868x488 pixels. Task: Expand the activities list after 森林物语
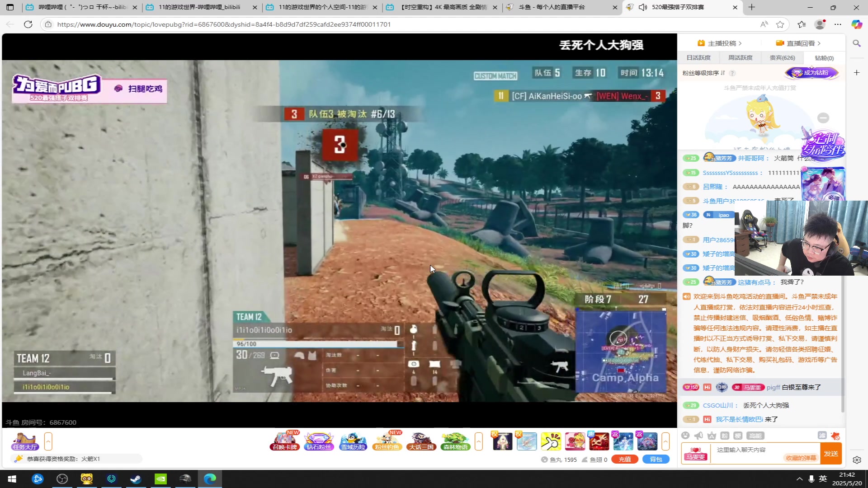[479, 441]
